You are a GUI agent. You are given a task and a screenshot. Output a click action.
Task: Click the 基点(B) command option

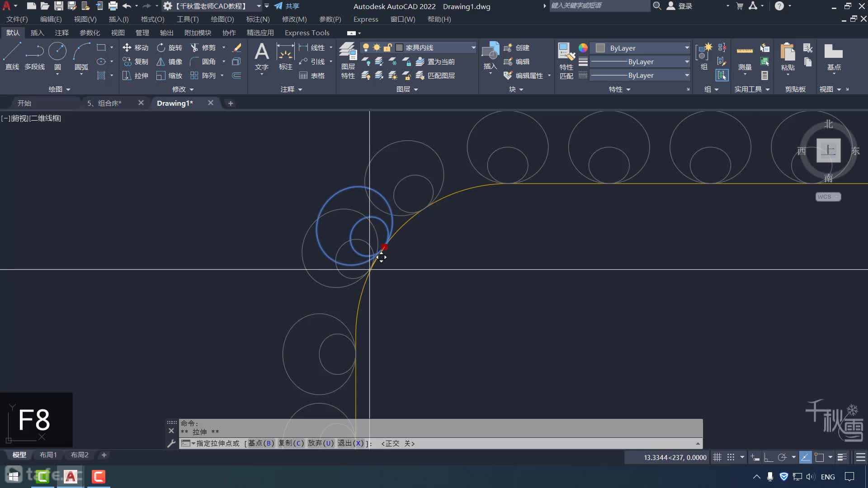(x=261, y=443)
